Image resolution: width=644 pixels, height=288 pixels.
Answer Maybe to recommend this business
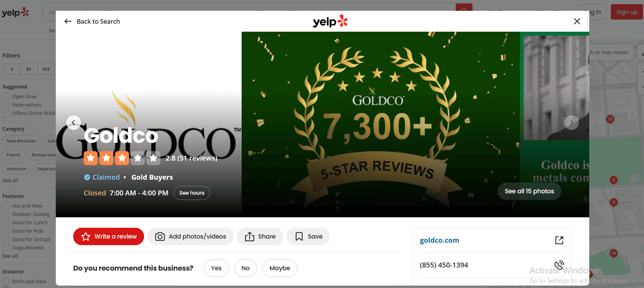coord(280,268)
